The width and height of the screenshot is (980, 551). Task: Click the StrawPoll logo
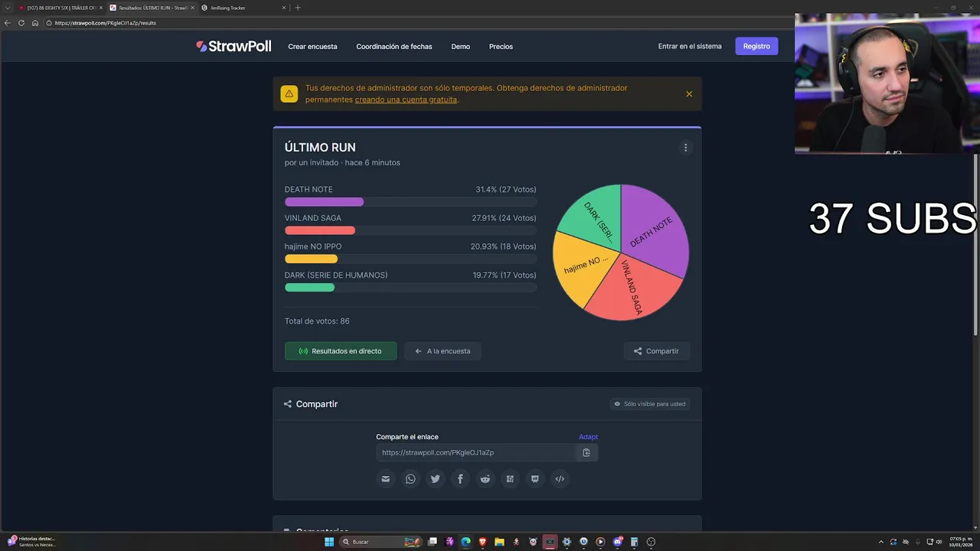[234, 46]
